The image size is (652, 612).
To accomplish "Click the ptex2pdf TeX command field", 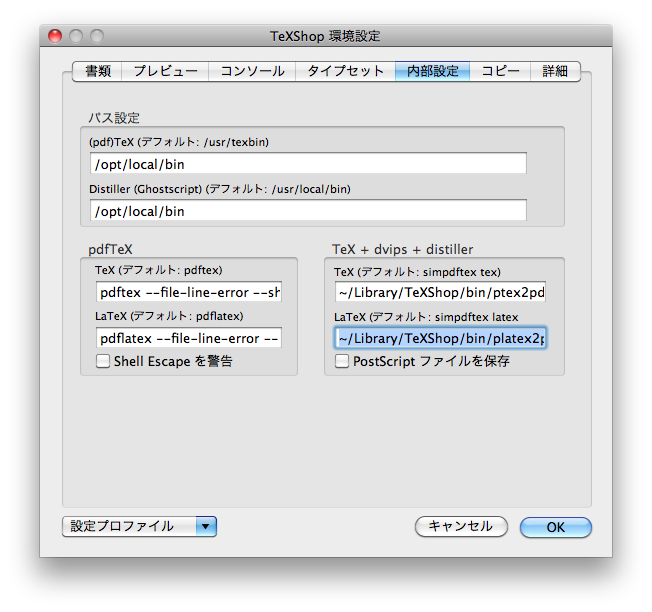I will pyautogui.click(x=440, y=292).
